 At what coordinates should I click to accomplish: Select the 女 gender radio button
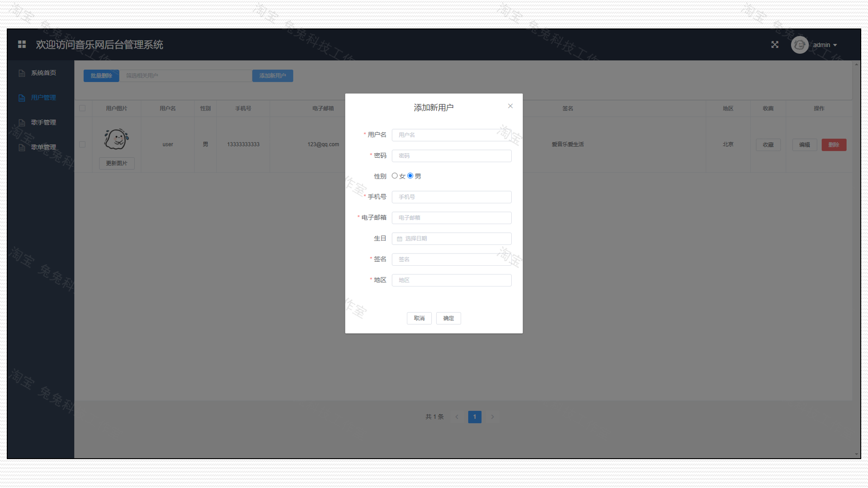(395, 176)
